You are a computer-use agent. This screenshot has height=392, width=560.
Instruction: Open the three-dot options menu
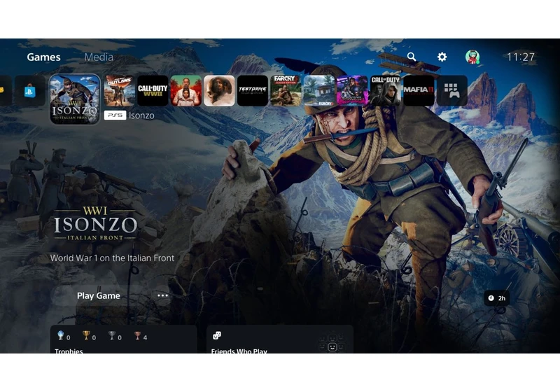click(162, 295)
